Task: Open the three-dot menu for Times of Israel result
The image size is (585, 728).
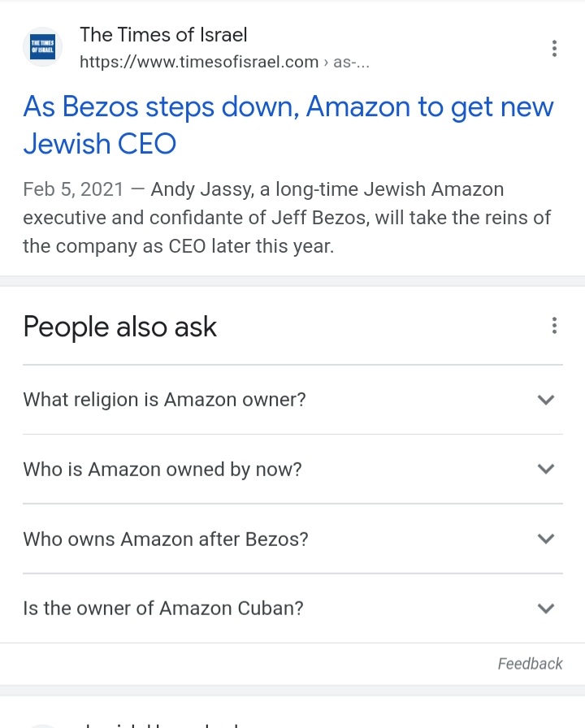Action: tap(554, 48)
